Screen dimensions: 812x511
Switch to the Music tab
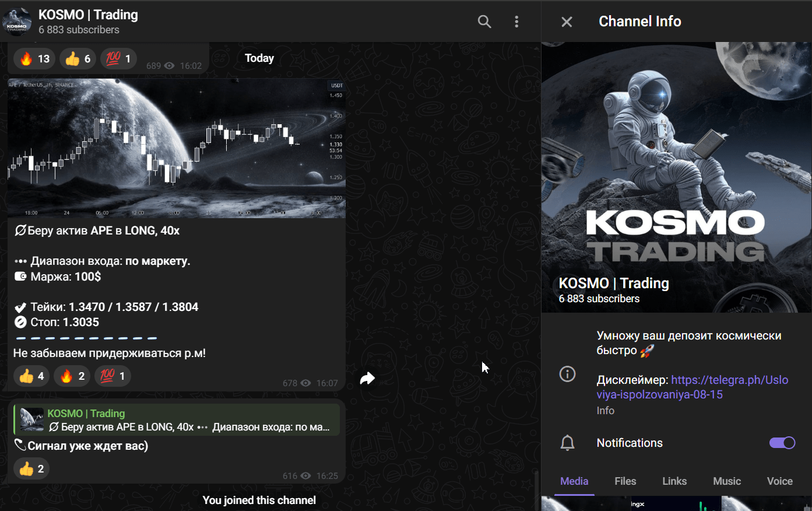727,481
